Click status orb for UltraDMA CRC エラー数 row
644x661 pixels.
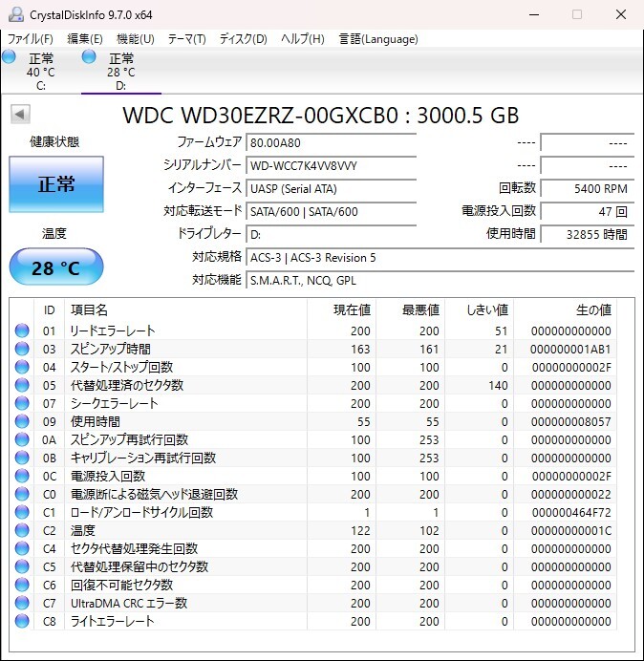(x=22, y=603)
